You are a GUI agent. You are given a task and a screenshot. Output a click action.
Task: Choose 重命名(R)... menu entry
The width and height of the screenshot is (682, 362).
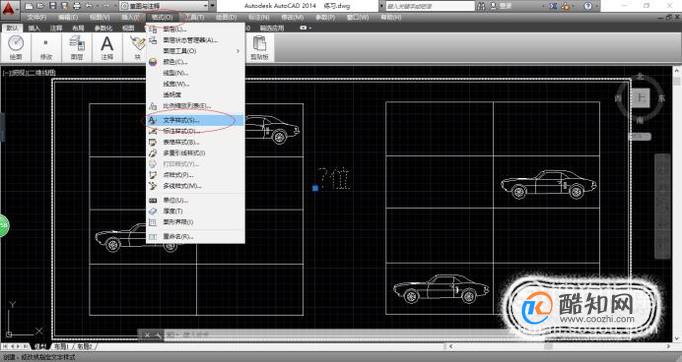point(195,237)
